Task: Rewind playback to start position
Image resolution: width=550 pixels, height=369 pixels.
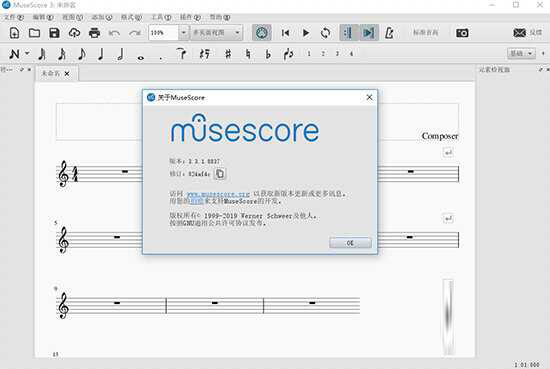Action: [286, 33]
